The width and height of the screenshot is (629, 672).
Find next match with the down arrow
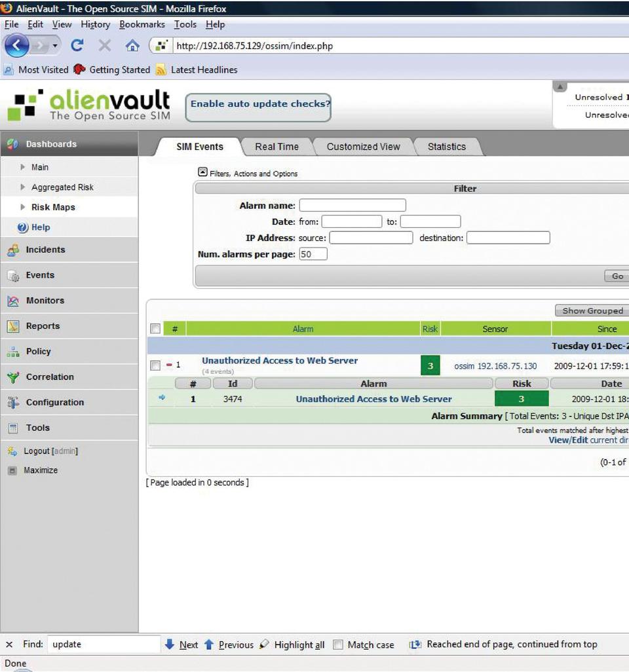tap(170, 644)
